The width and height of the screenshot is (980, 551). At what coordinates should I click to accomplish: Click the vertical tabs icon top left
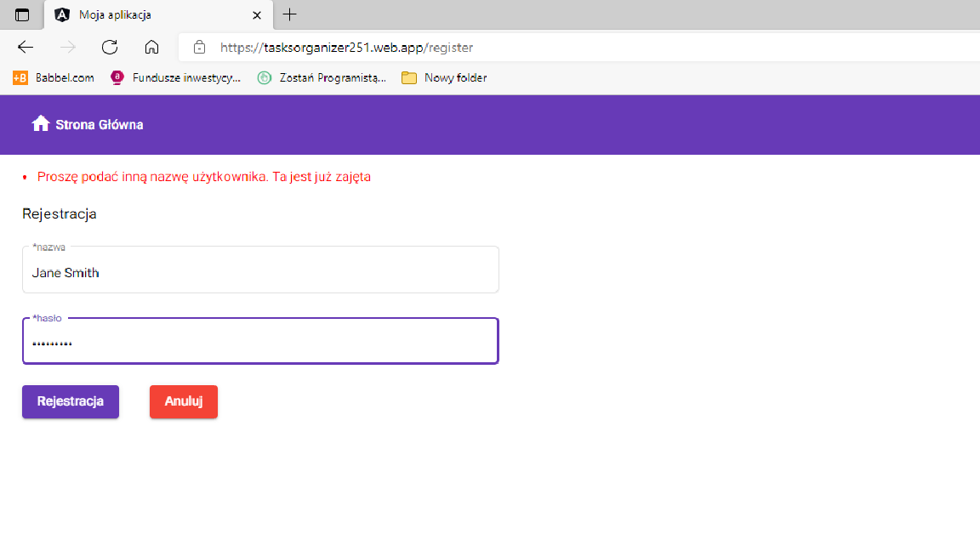[22, 14]
